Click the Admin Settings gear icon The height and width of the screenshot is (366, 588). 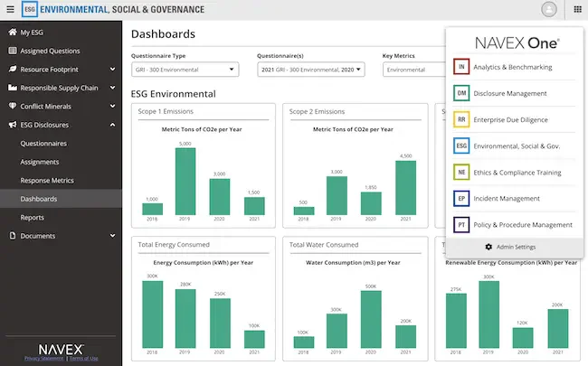488,247
